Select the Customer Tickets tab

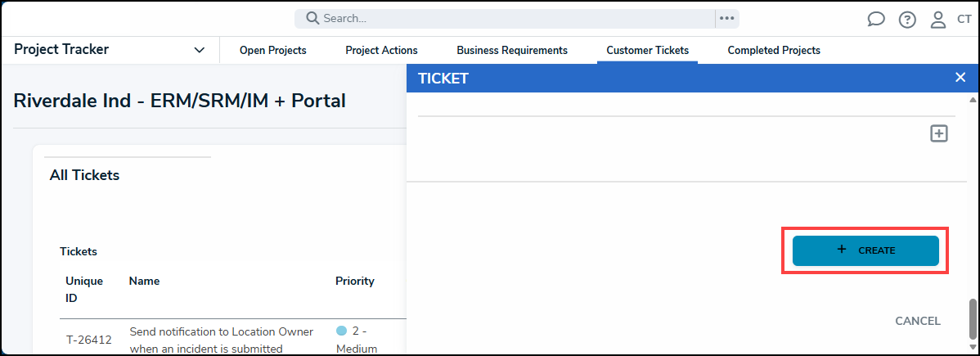coord(647,51)
